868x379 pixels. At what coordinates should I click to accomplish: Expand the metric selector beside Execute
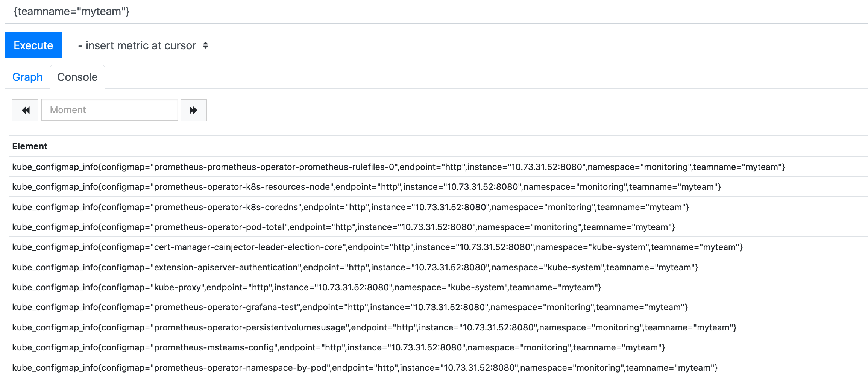click(141, 45)
